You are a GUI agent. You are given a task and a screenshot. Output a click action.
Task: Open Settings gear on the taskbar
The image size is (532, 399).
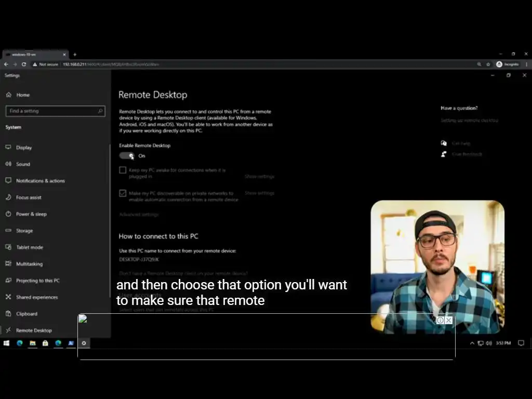[x=84, y=343]
